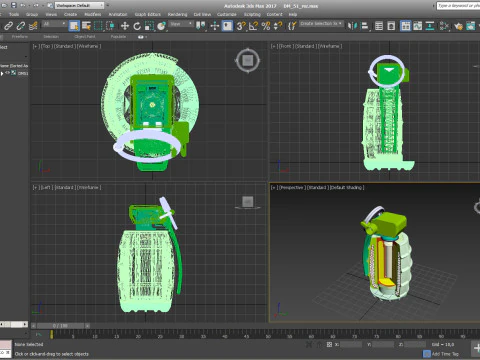Toggle the Layer Explorer icon
Viewport: 480px width, 360px height.
coord(391,26)
